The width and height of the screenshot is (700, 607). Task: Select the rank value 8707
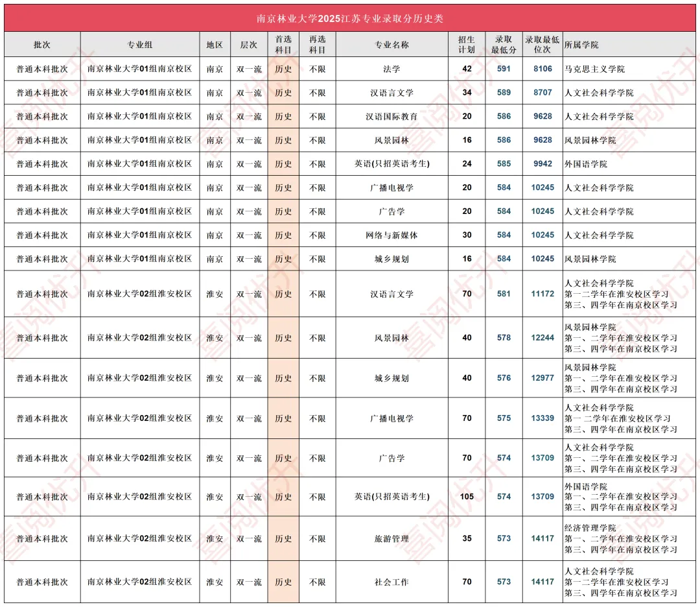(542, 93)
